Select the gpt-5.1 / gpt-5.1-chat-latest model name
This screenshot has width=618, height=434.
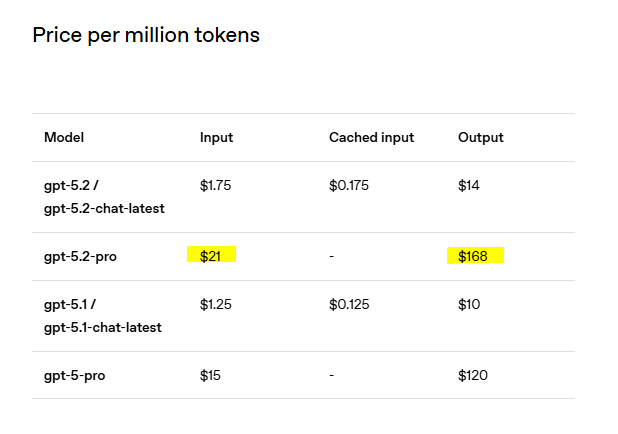click(104, 316)
